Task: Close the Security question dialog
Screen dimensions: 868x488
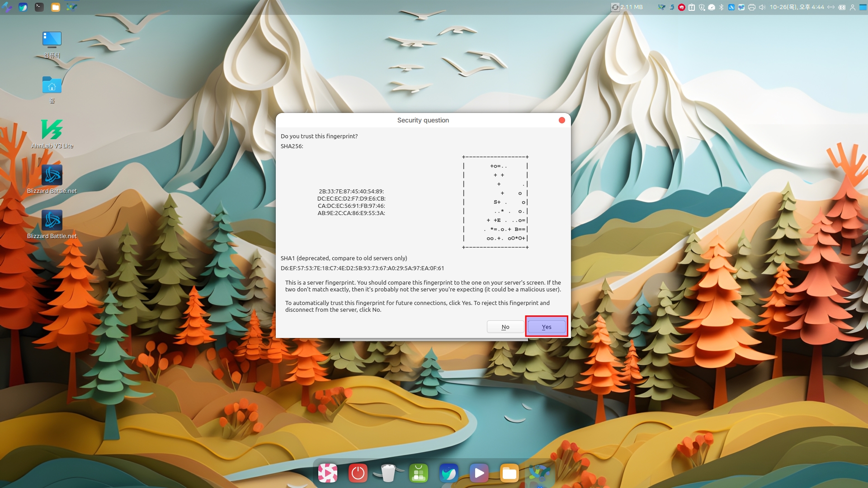Action: [561, 120]
